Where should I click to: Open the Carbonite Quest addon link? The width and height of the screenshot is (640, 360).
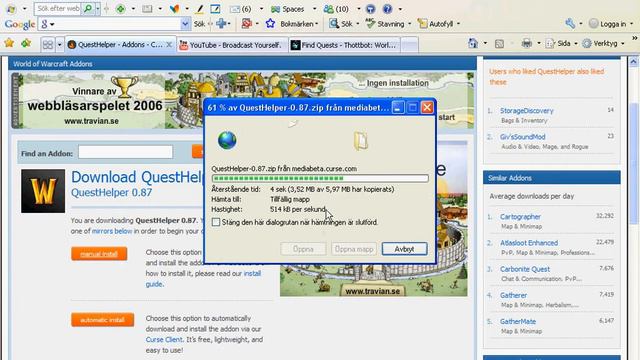coord(525,269)
